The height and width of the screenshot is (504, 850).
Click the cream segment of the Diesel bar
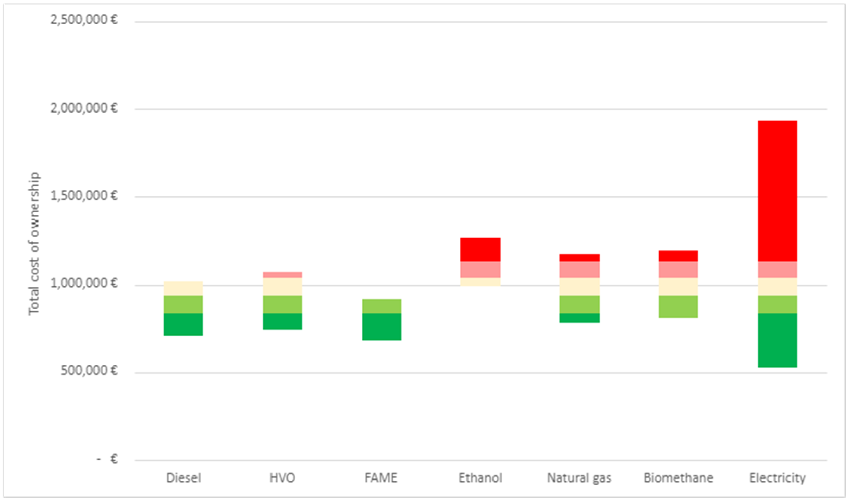click(x=183, y=288)
